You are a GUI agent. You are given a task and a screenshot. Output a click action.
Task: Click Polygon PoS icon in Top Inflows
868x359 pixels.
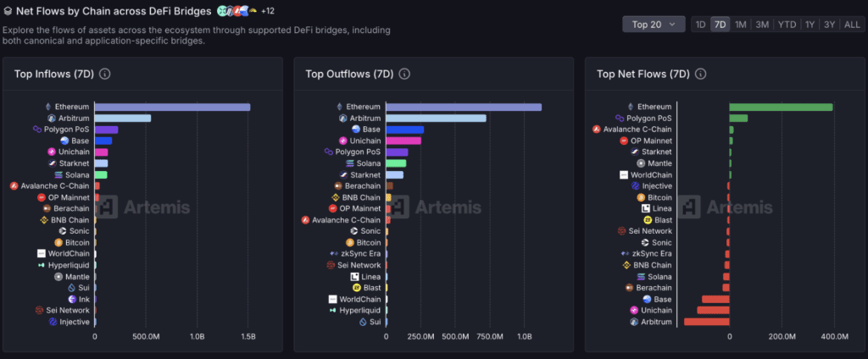point(37,130)
